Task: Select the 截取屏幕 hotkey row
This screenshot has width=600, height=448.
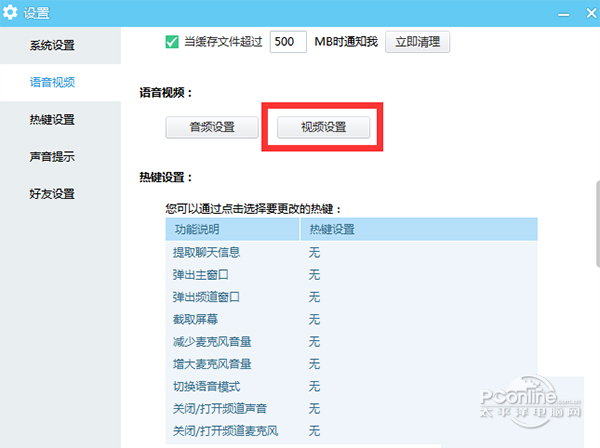Action: click(x=351, y=319)
